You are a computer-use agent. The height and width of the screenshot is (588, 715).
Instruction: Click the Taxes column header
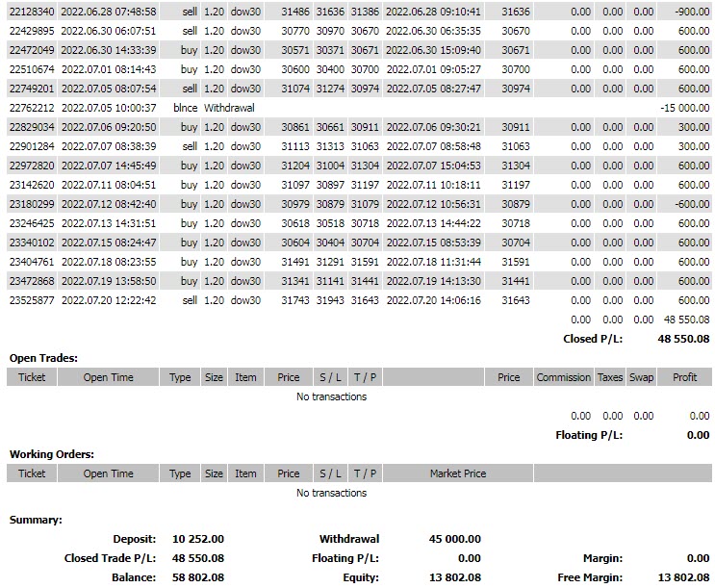[x=610, y=377]
